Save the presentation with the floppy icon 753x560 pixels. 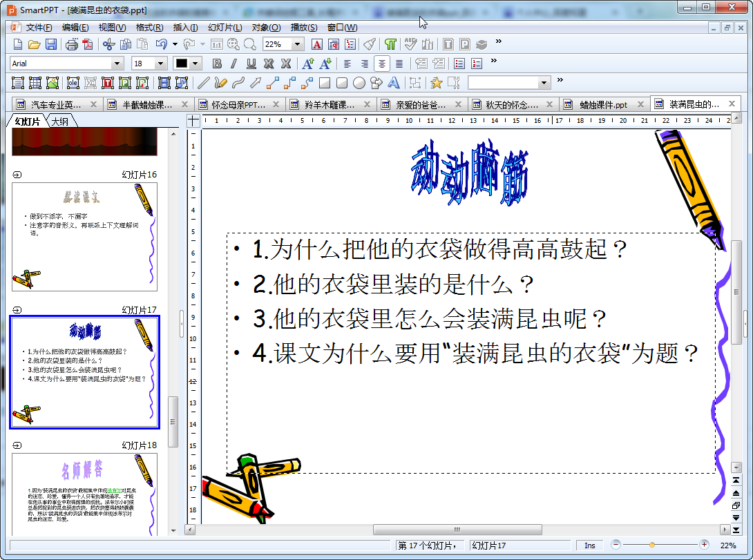pyautogui.click(x=51, y=45)
